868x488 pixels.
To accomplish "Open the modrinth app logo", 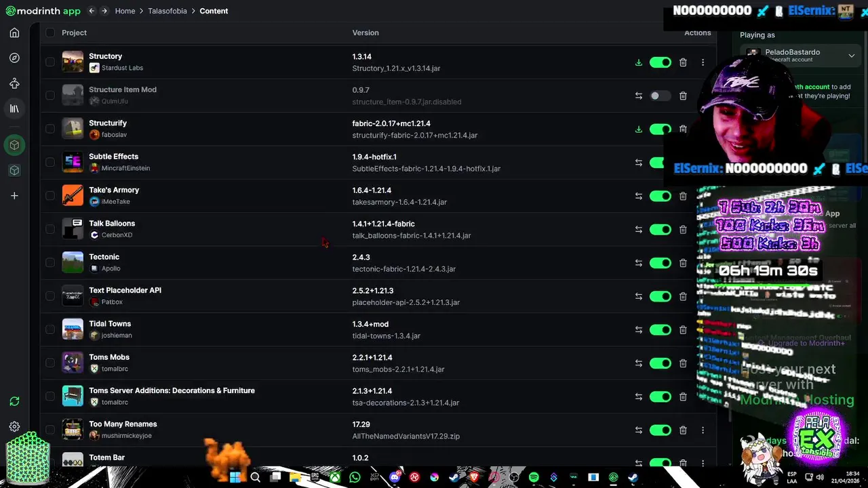I will click(x=43, y=11).
